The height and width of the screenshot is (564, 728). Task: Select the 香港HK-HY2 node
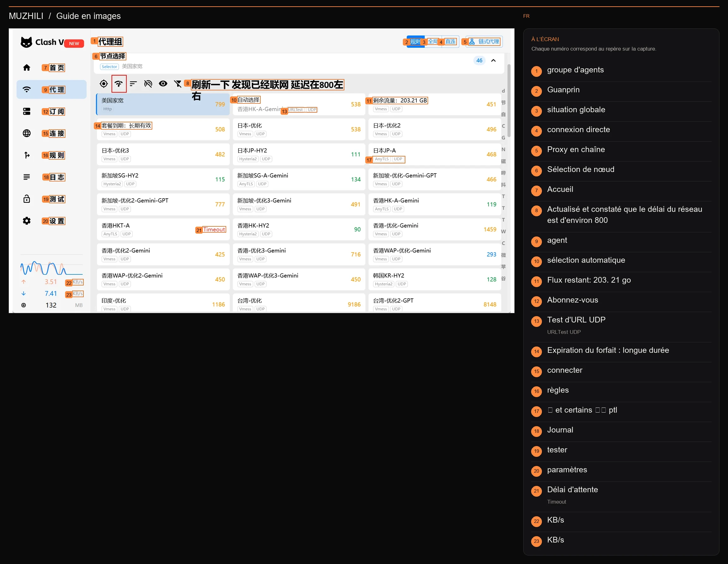pyautogui.click(x=299, y=230)
